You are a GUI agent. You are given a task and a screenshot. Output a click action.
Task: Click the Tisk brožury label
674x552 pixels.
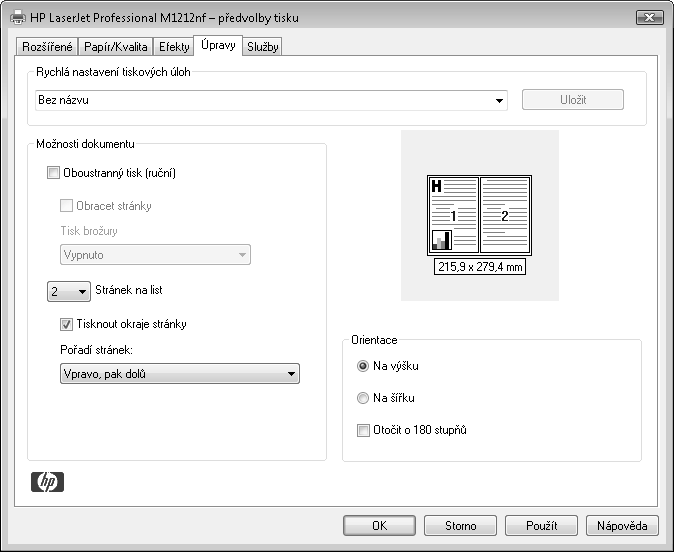coord(89,231)
